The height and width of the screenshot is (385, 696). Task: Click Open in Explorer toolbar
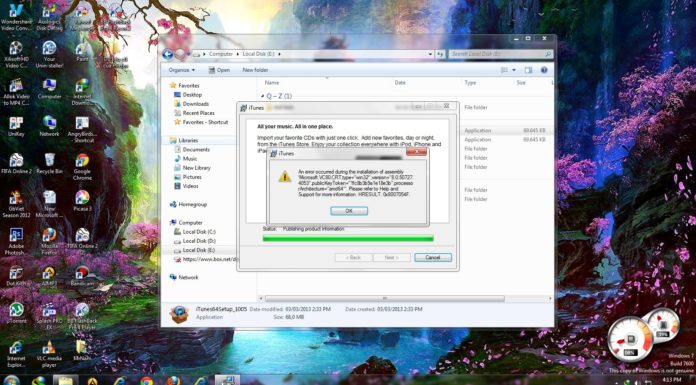click(219, 70)
